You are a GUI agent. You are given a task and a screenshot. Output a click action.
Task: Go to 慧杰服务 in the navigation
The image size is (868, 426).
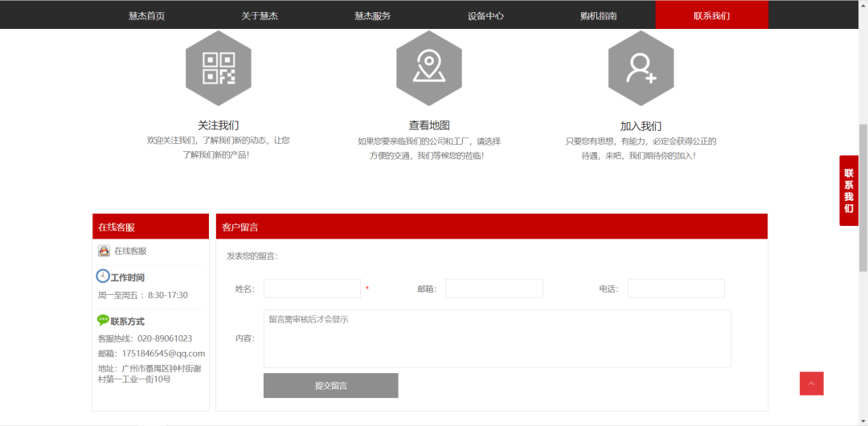click(373, 16)
